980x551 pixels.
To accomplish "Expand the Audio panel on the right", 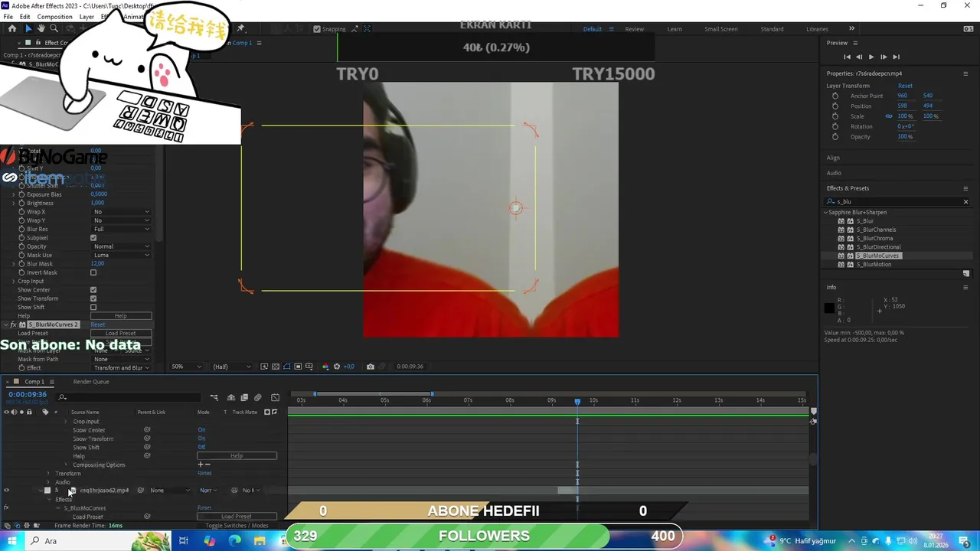I will click(x=834, y=173).
